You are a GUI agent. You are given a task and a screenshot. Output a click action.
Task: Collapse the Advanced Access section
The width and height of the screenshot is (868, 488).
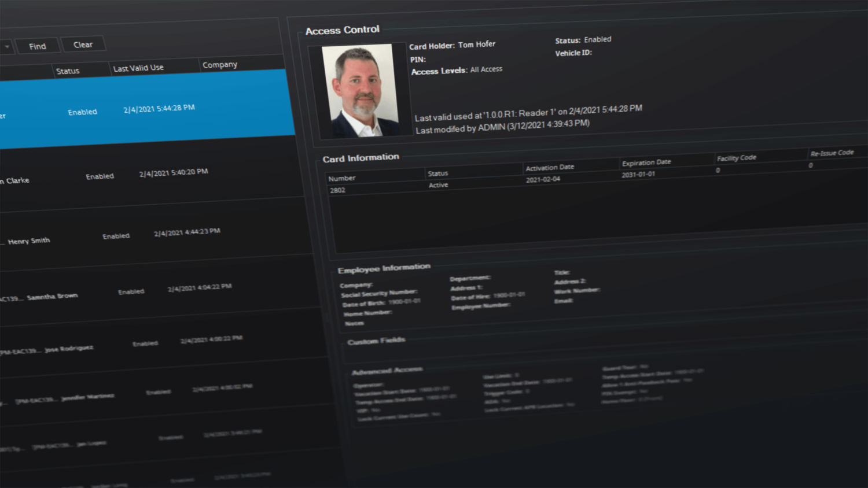coord(387,369)
